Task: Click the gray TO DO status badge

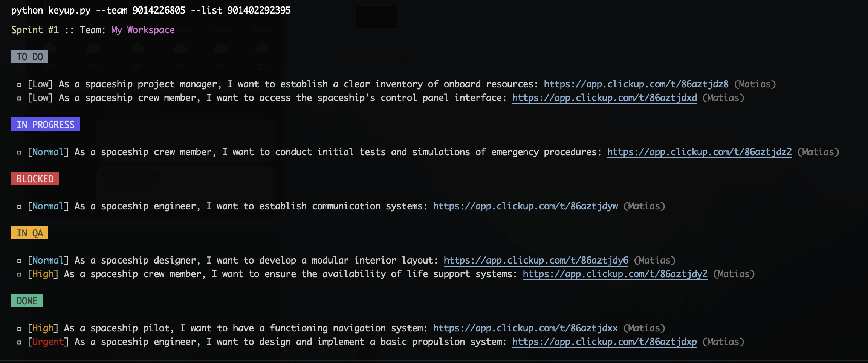Action: click(x=30, y=57)
